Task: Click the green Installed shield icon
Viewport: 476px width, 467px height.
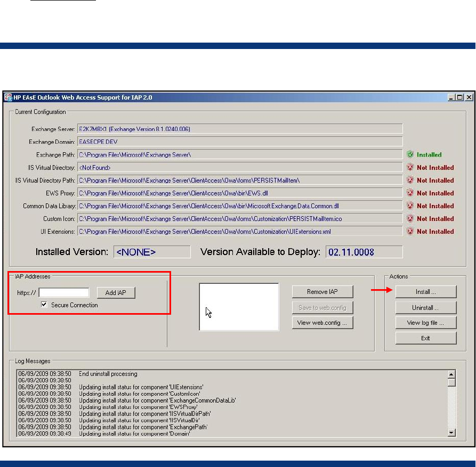Action: coord(410,154)
